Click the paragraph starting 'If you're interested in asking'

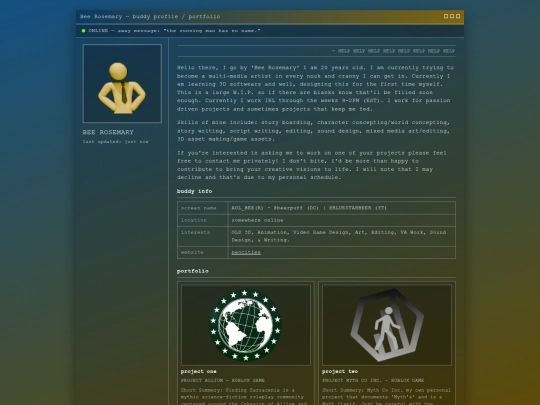pos(312,165)
